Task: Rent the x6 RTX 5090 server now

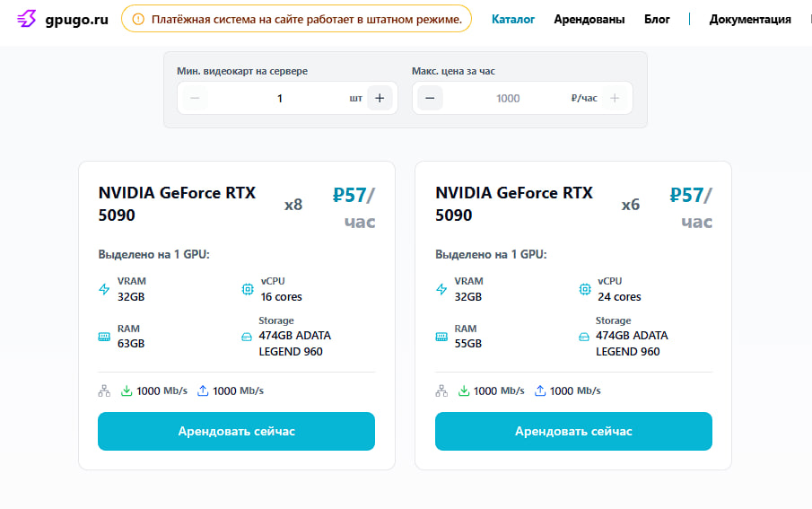Action: click(573, 431)
